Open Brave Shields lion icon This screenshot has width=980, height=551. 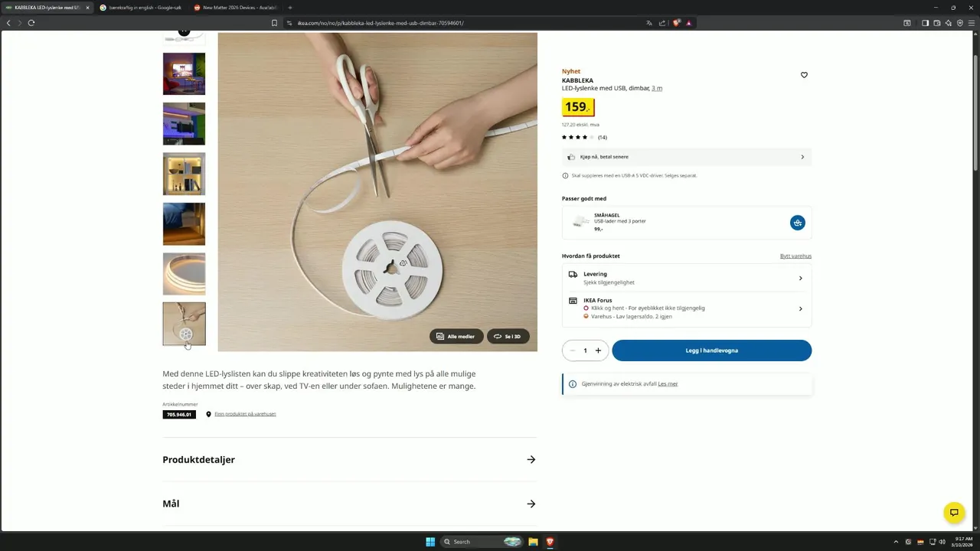click(676, 23)
